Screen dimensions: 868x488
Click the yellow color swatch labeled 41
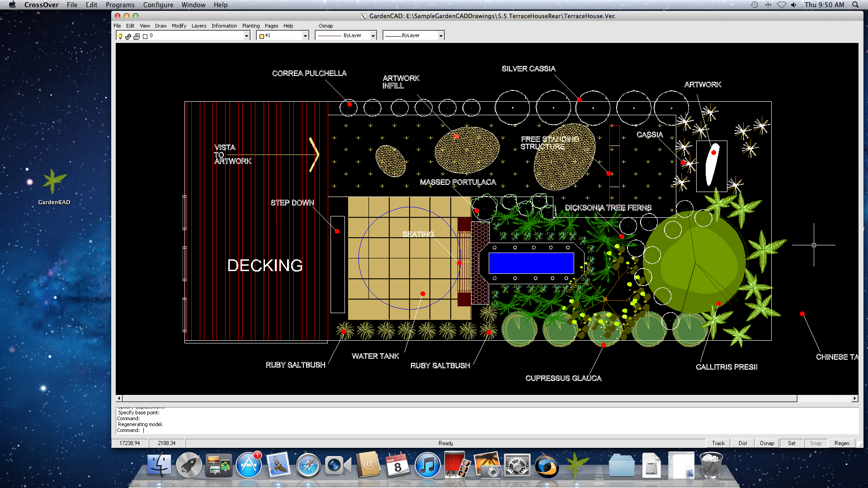tap(262, 36)
